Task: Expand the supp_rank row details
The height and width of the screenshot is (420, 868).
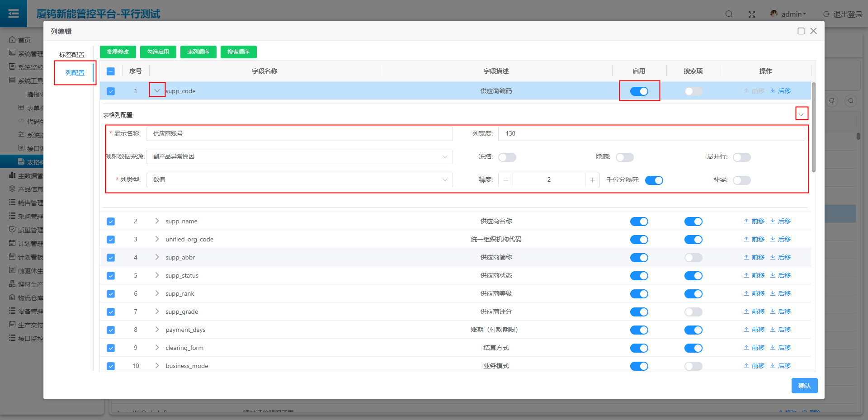Action: pos(157,293)
